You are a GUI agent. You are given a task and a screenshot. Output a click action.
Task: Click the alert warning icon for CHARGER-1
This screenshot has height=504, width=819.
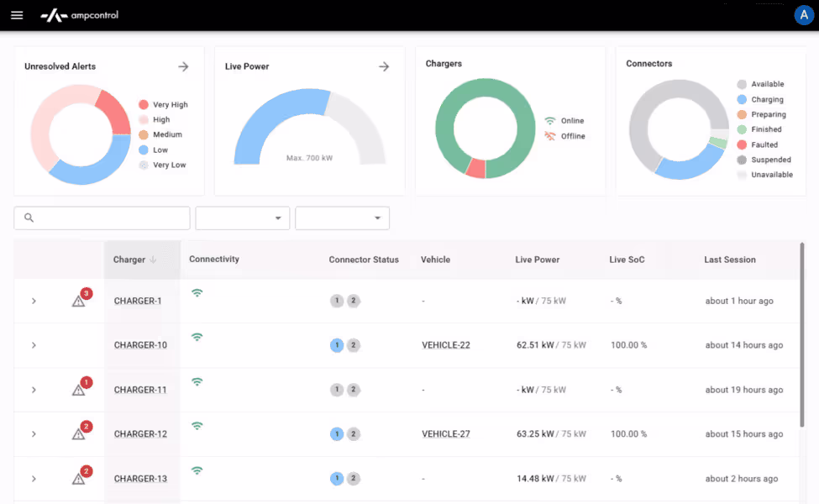tap(79, 301)
